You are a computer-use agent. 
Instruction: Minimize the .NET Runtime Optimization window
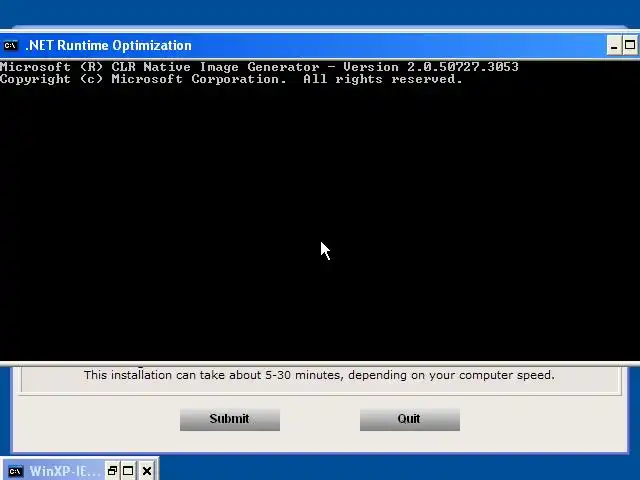(x=614, y=45)
